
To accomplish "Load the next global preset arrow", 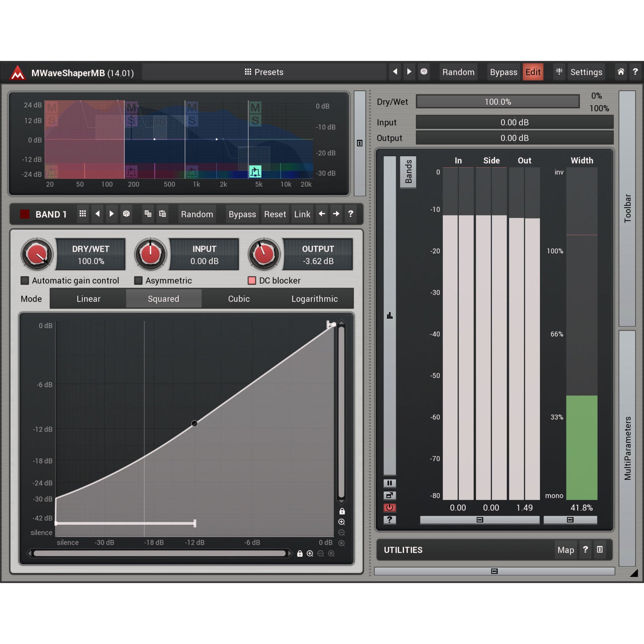I will coord(409,72).
